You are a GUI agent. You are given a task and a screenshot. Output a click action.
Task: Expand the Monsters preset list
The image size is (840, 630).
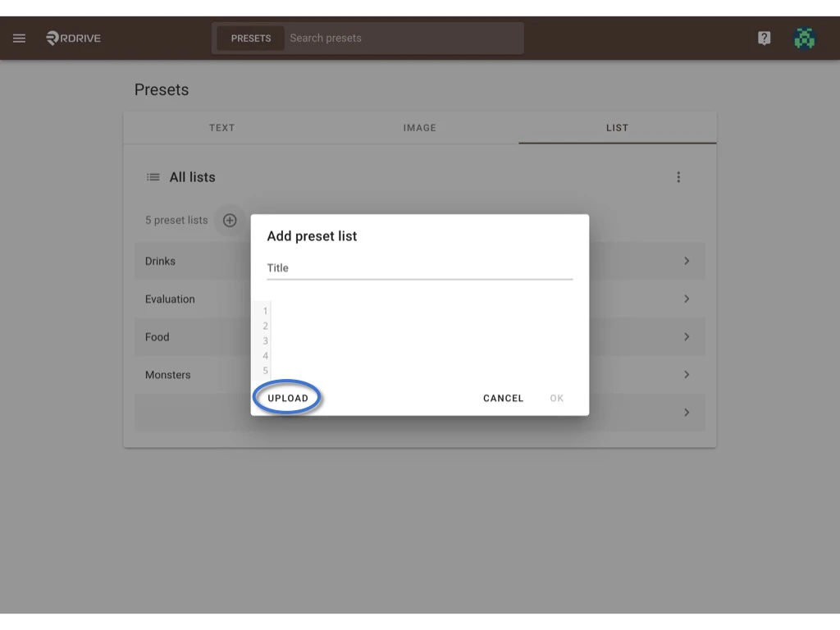(x=687, y=374)
